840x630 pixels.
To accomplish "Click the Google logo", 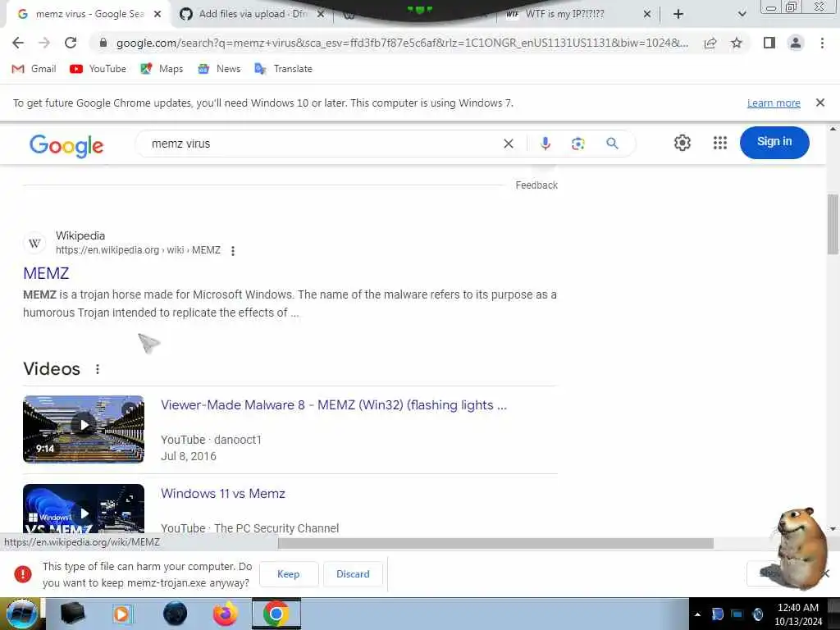I will point(66,145).
